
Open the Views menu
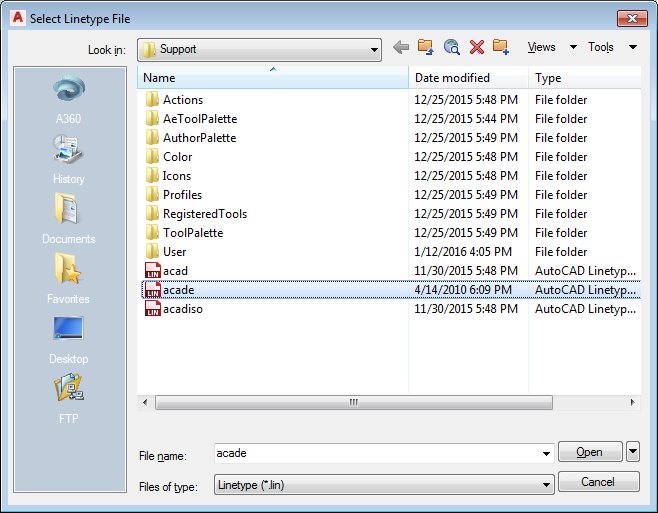pyautogui.click(x=541, y=47)
